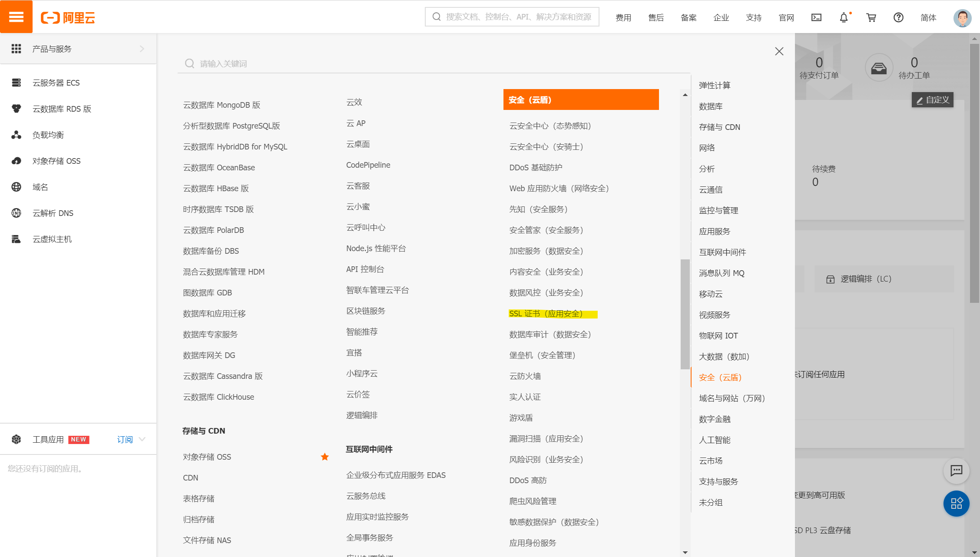Select the 弹性计算 category

pos(715,85)
